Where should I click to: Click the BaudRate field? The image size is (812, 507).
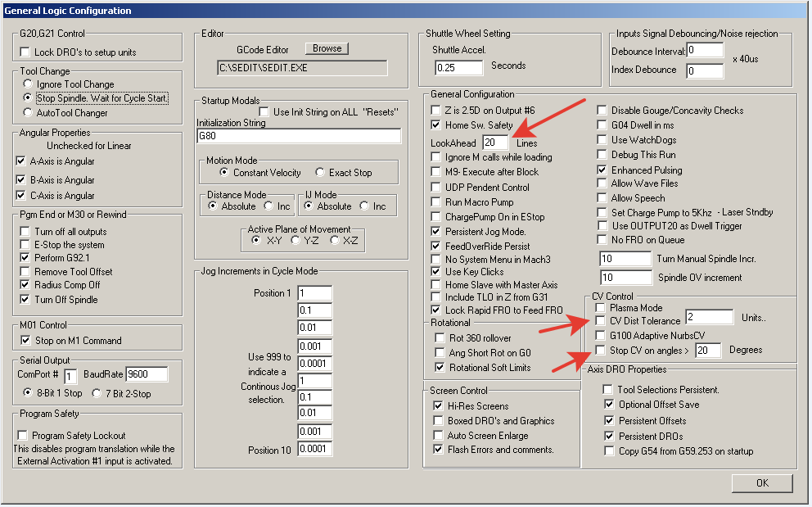(x=147, y=374)
